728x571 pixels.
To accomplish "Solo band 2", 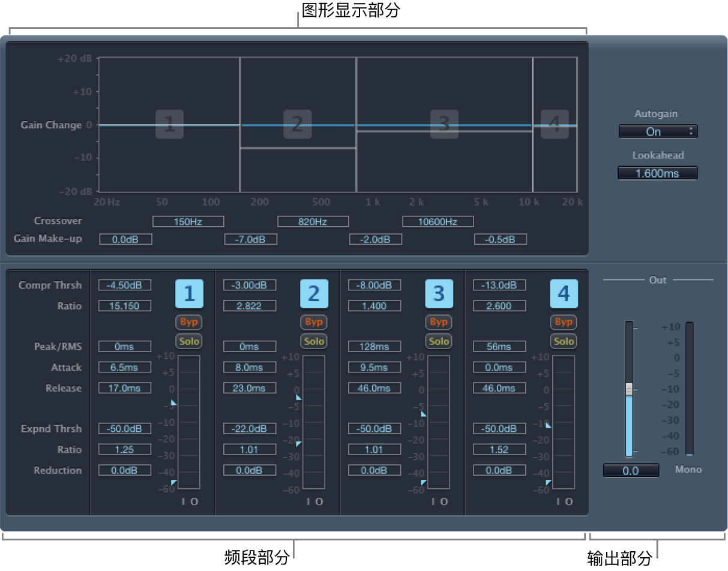I will pyautogui.click(x=314, y=341).
